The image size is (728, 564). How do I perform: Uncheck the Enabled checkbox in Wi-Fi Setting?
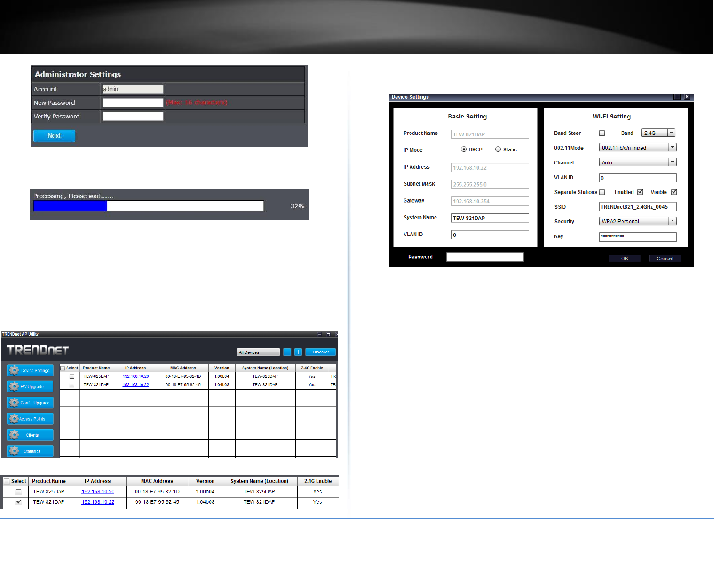pyautogui.click(x=640, y=192)
